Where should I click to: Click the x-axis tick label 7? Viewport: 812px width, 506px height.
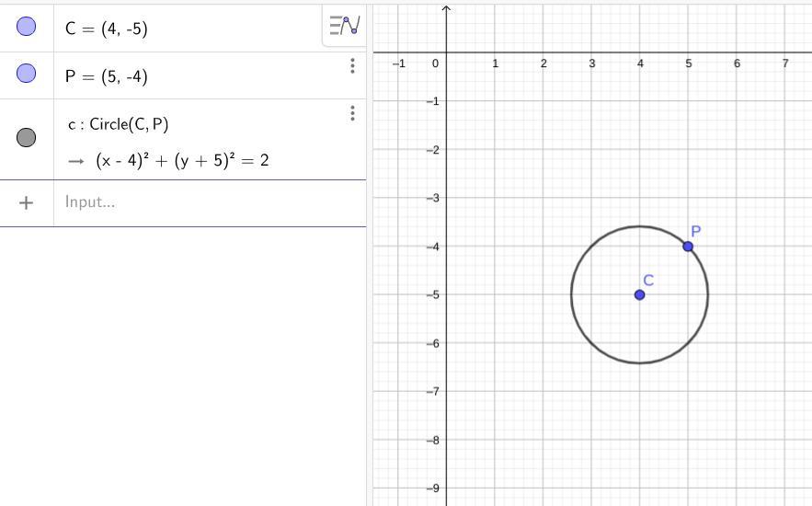click(785, 63)
